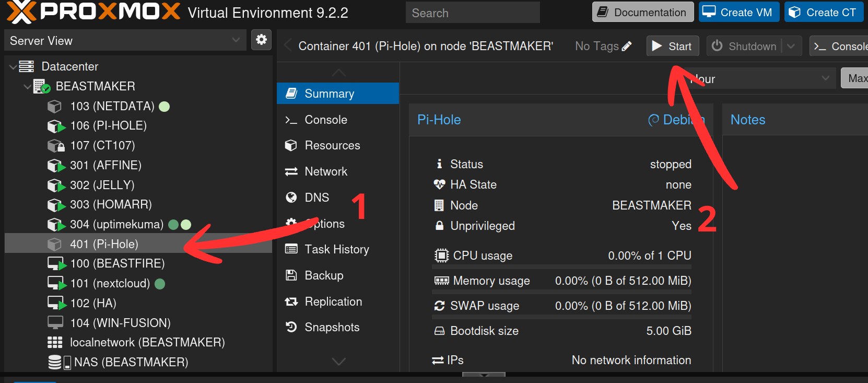Collapse the Datacenter tree node
This screenshot has width=868, height=383.
point(13,67)
